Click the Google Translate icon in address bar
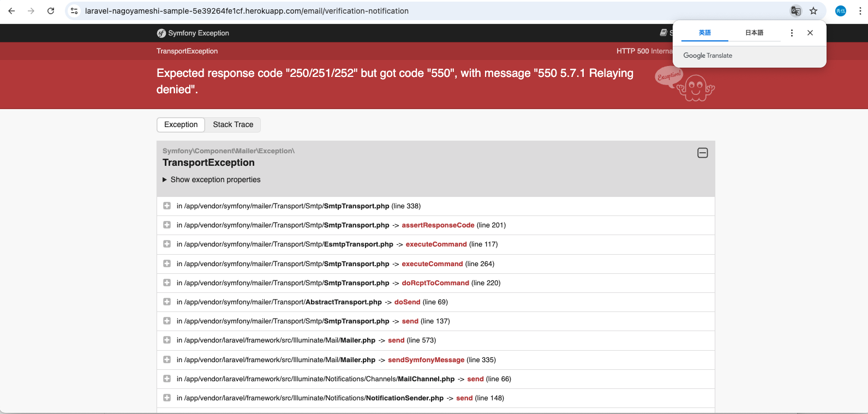 tap(796, 11)
